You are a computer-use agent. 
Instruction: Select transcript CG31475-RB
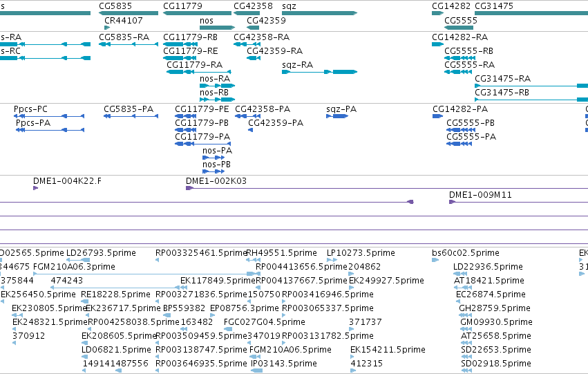click(531, 100)
